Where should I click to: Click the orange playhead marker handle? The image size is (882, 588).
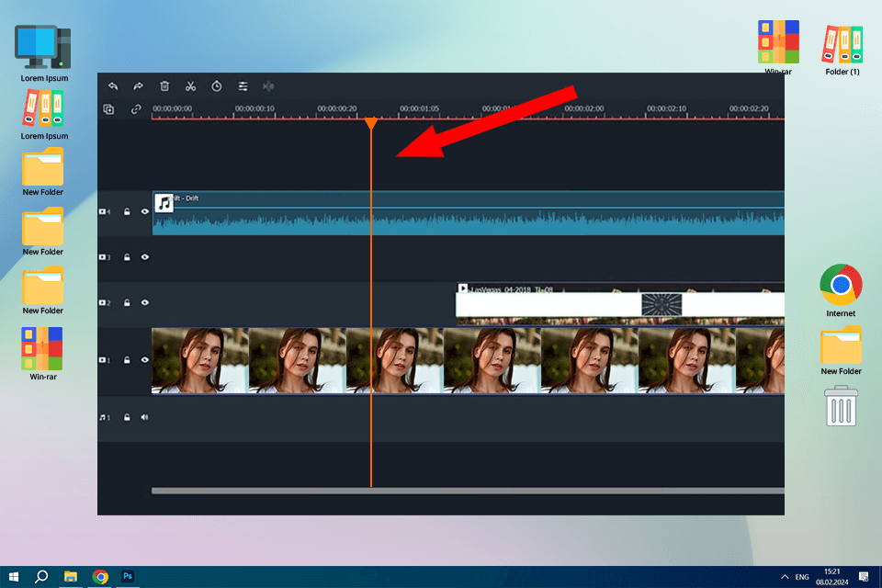(370, 123)
